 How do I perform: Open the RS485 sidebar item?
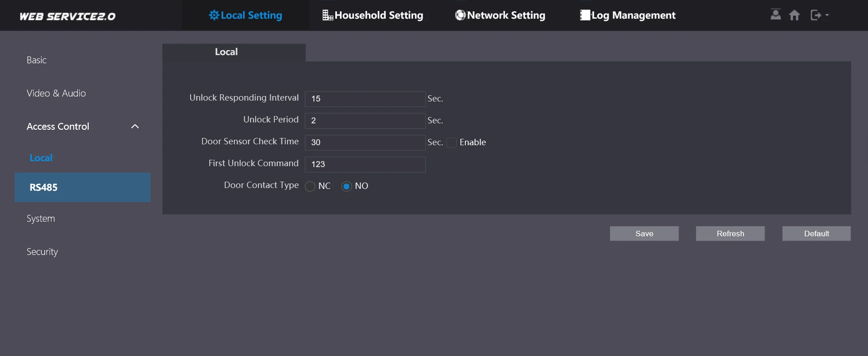(x=44, y=187)
